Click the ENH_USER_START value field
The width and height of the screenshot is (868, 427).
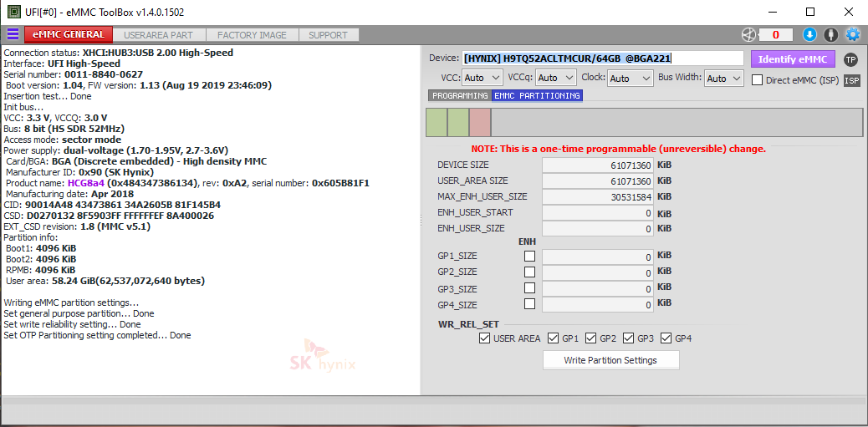coord(598,213)
